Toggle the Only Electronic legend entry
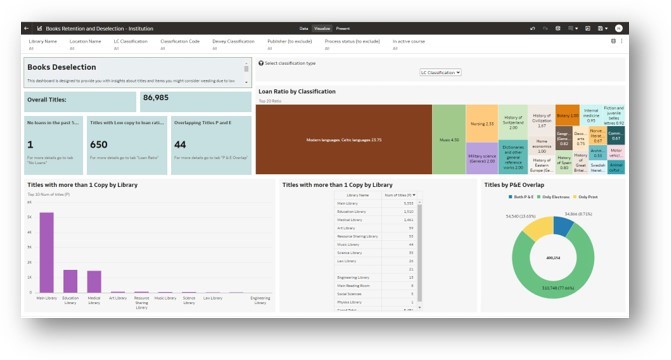The image size is (671, 360). pos(553,197)
